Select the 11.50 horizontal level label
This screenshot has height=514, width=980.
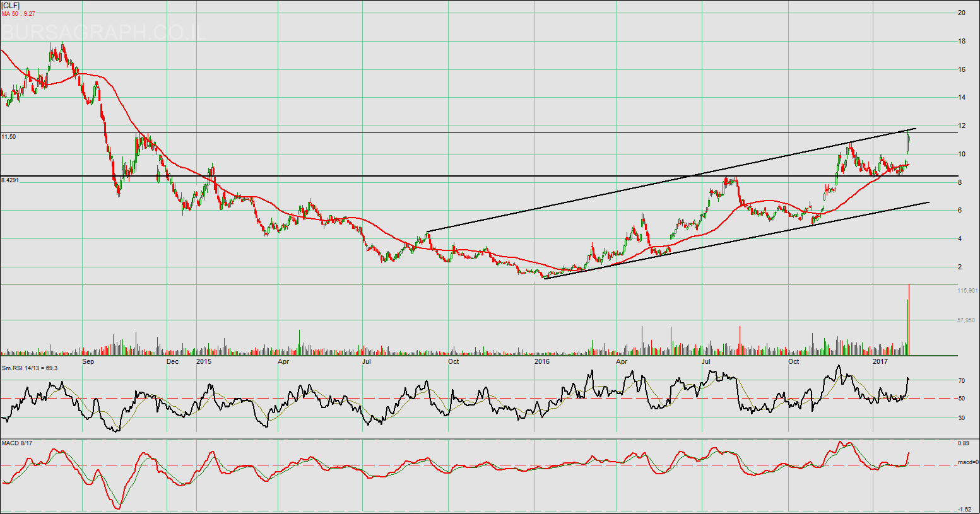coord(8,137)
